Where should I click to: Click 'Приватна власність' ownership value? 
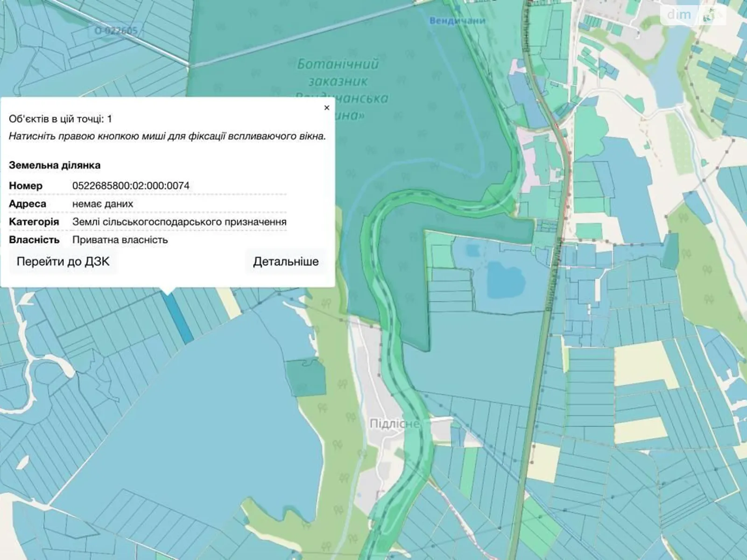point(120,240)
